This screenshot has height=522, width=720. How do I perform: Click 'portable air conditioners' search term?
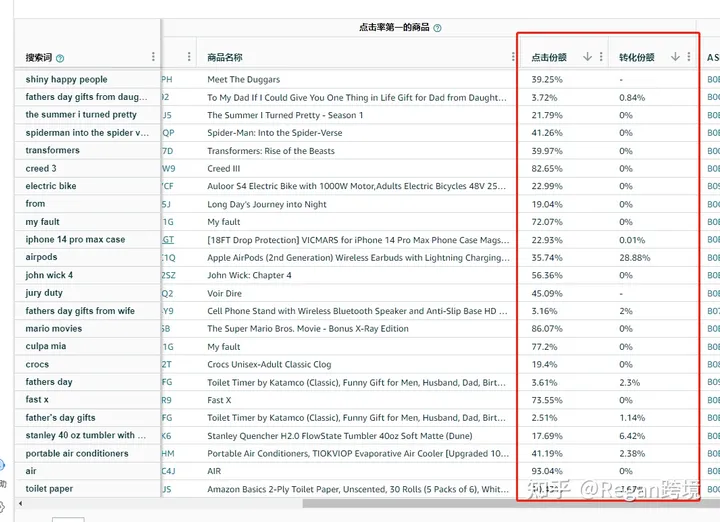click(x=77, y=454)
